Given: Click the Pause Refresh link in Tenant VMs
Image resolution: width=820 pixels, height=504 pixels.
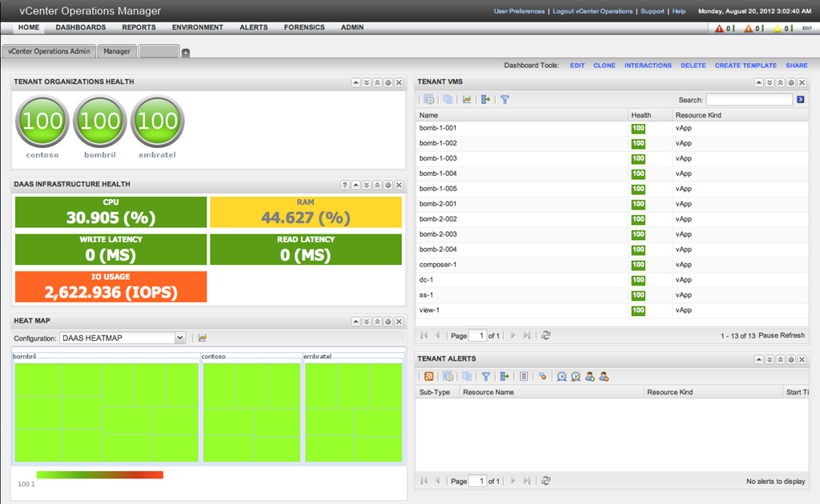Looking at the screenshot, I should [782, 335].
